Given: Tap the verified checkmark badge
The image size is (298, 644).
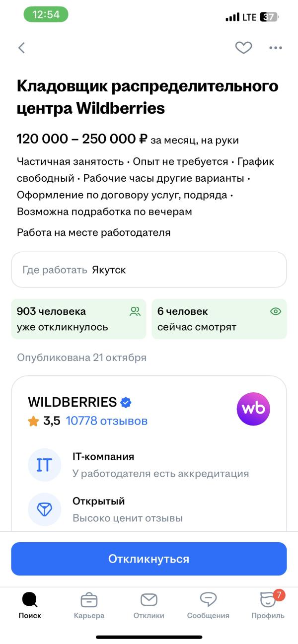Looking at the screenshot, I should [x=126, y=402].
